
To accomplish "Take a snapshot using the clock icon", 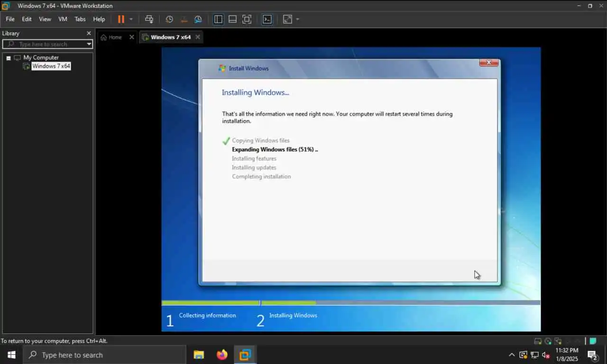I will click(x=169, y=19).
